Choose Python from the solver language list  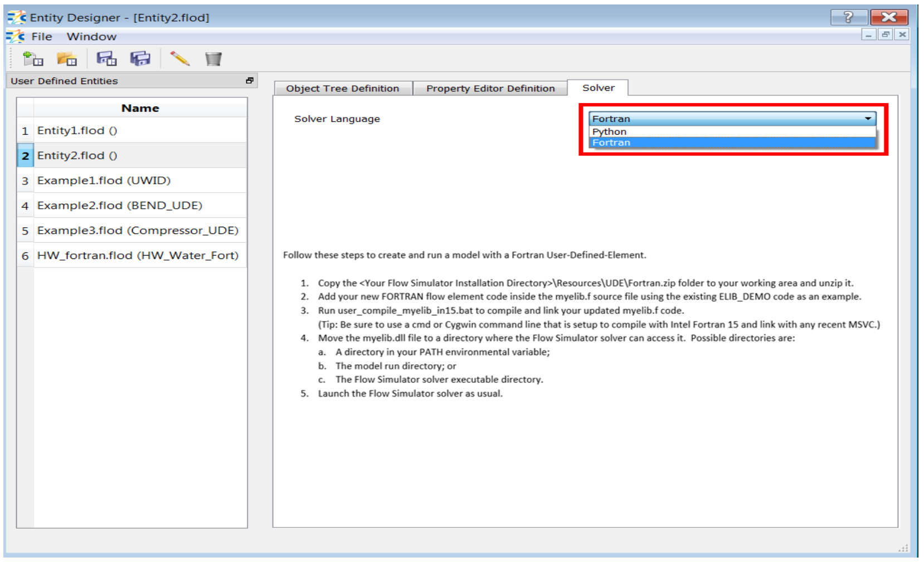pos(609,131)
